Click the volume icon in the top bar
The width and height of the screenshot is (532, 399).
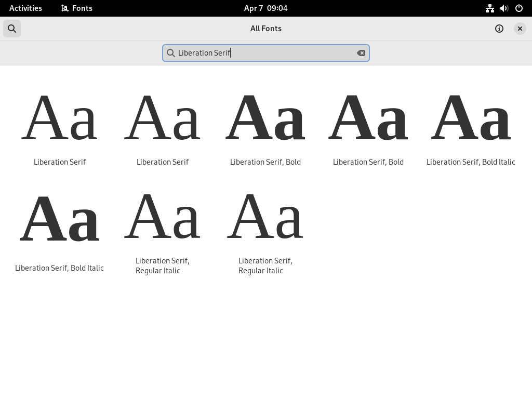point(504,8)
